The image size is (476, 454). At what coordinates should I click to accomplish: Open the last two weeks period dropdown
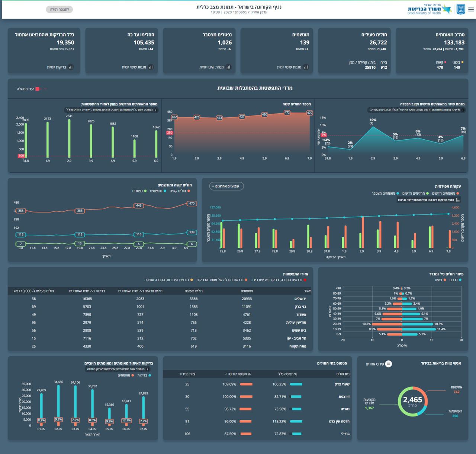point(226,186)
